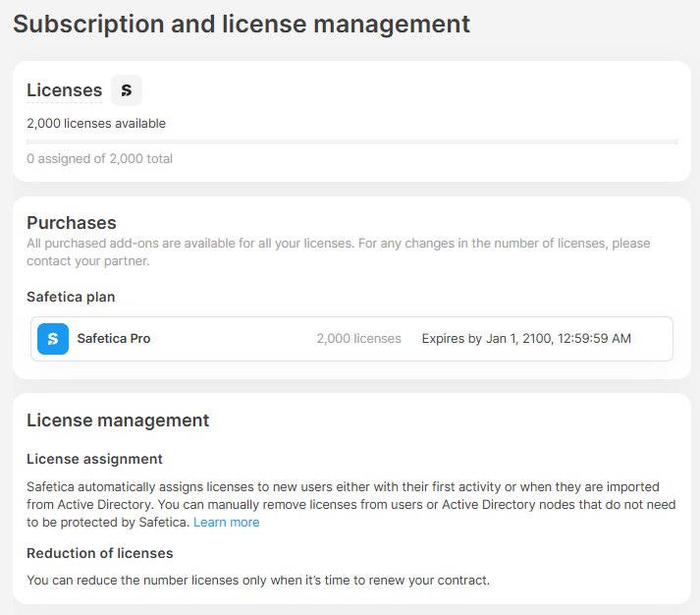The height and width of the screenshot is (615, 700).
Task: Open the Learn more link
Action: (226, 523)
